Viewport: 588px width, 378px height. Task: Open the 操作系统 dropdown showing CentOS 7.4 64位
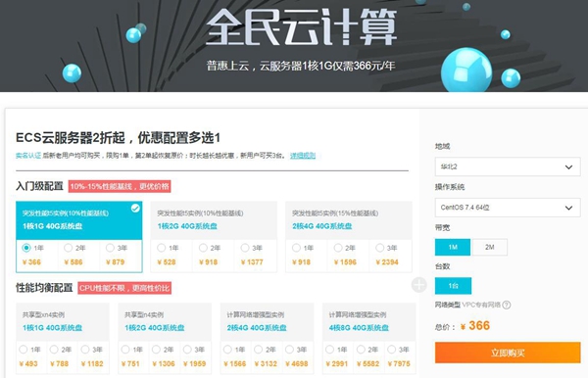pyautogui.click(x=508, y=208)
